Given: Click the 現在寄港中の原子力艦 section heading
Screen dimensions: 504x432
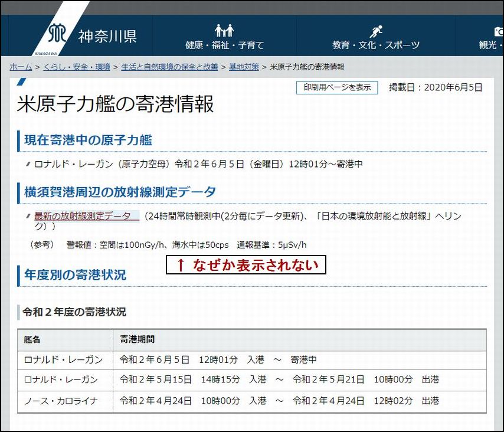Looking at the screenshot, I should [x=88, y=140].
